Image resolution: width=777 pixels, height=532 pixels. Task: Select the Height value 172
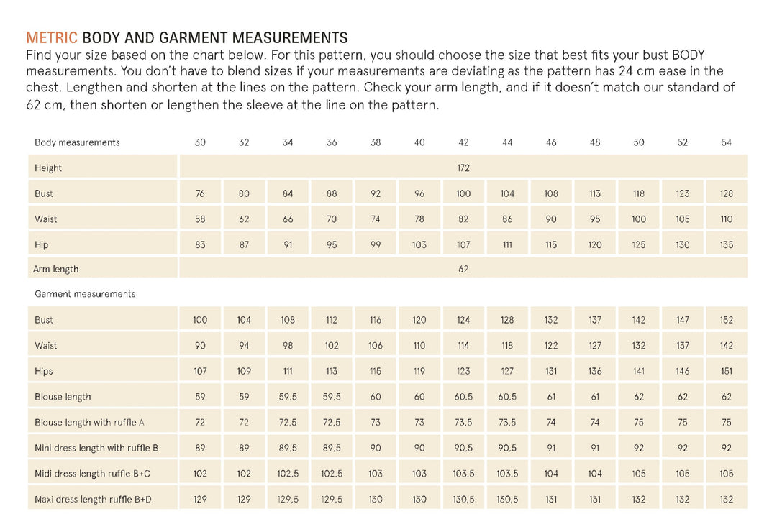tap(463, 168)
